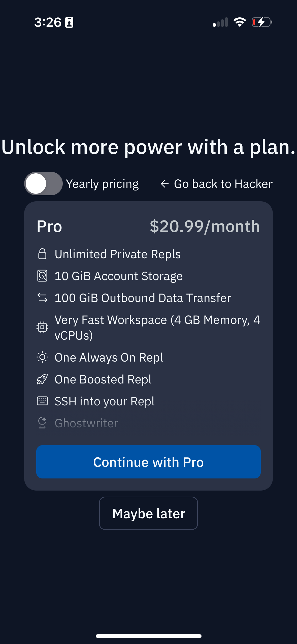297x644 pixels.
Task: Tap the Wi-Fi status bar icon
Action: tap(240, 22)
